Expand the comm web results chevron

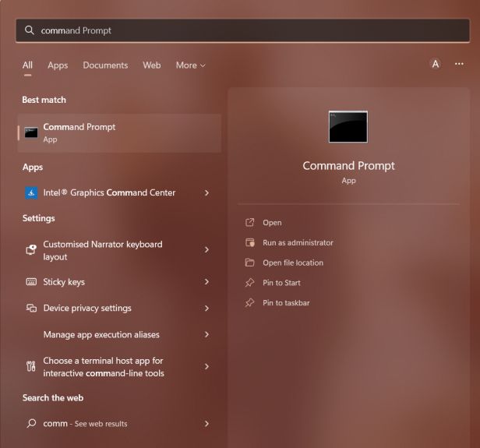pos(206,423)
